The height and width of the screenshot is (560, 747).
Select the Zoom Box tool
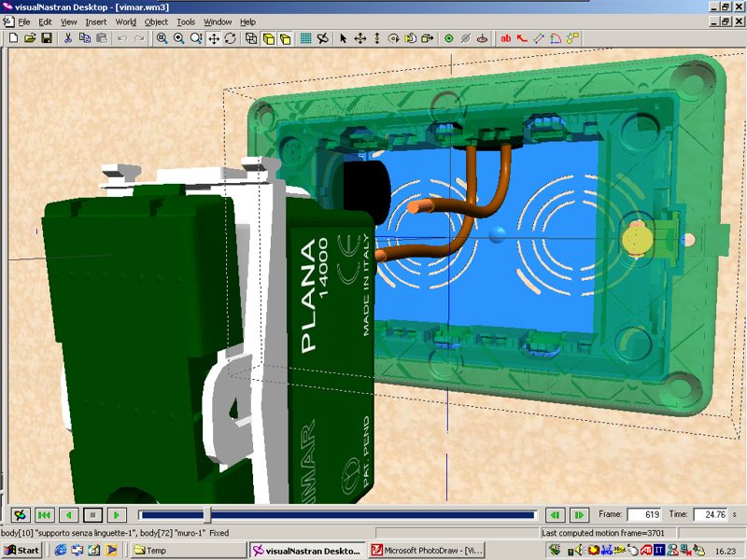pyautogui.click(x=196, y=38)
